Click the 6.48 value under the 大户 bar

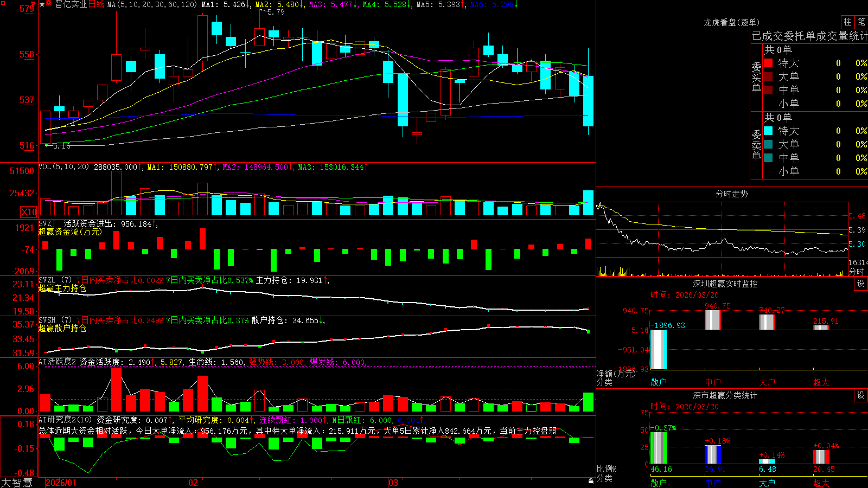(x=768, y=470)
